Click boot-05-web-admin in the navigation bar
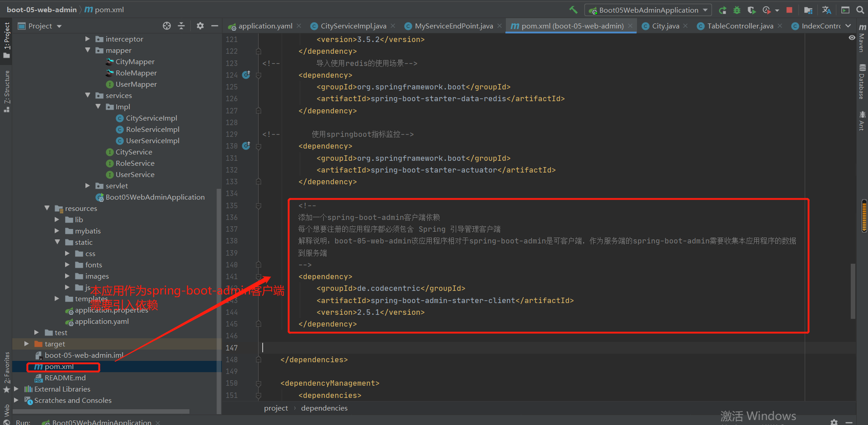 (x=42, y=9)
